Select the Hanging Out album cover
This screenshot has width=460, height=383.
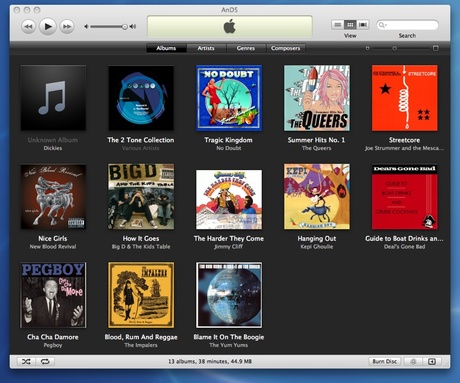coord(317,196)
